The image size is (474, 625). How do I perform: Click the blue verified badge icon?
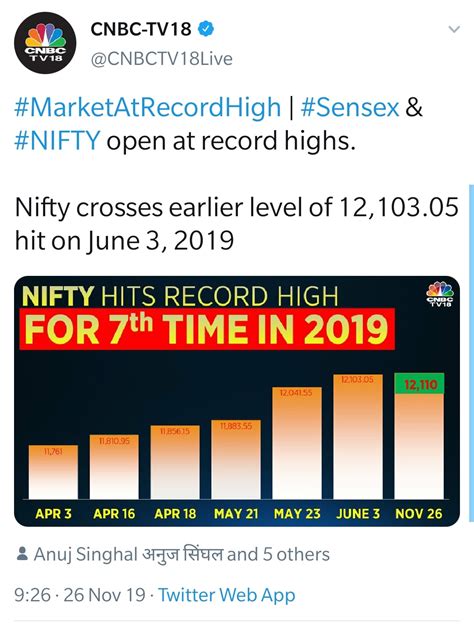pos(206,29)
